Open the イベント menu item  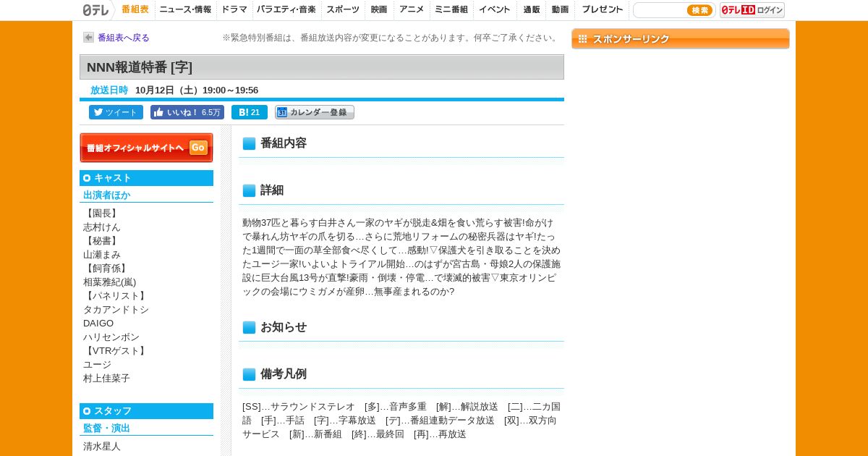(x=495, y=9)
